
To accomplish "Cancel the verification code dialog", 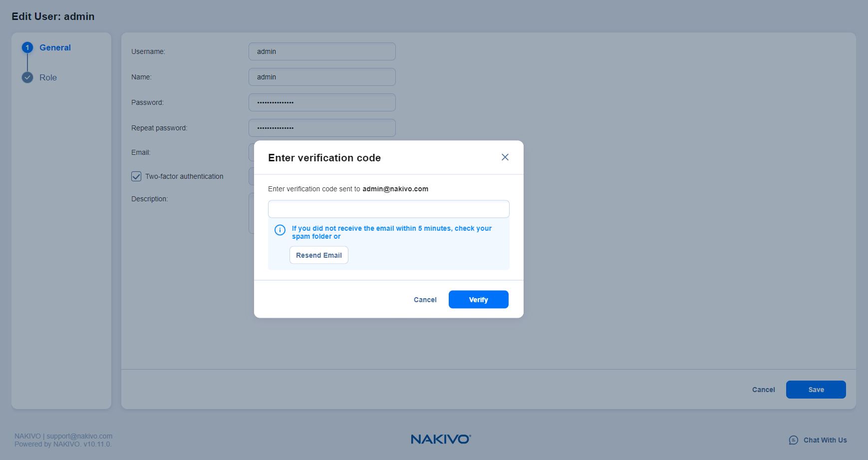I will (x=425, y=300).
